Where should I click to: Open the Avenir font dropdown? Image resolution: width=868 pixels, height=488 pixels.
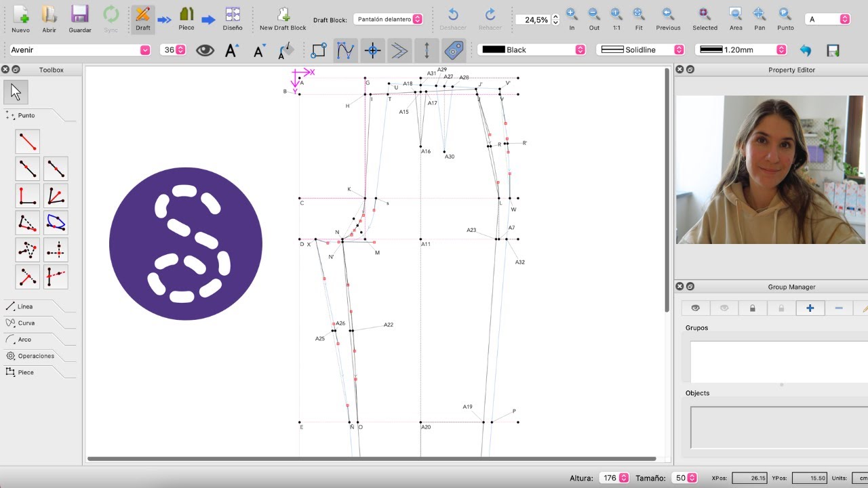[79, 50]
